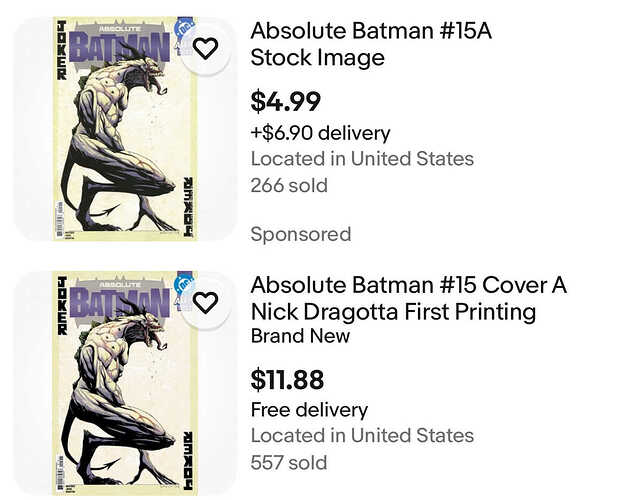Image resolution: width=626 pixels, height=500 pixels.
Task: Click the "Free delivery" label
Action: coord(309,409)
